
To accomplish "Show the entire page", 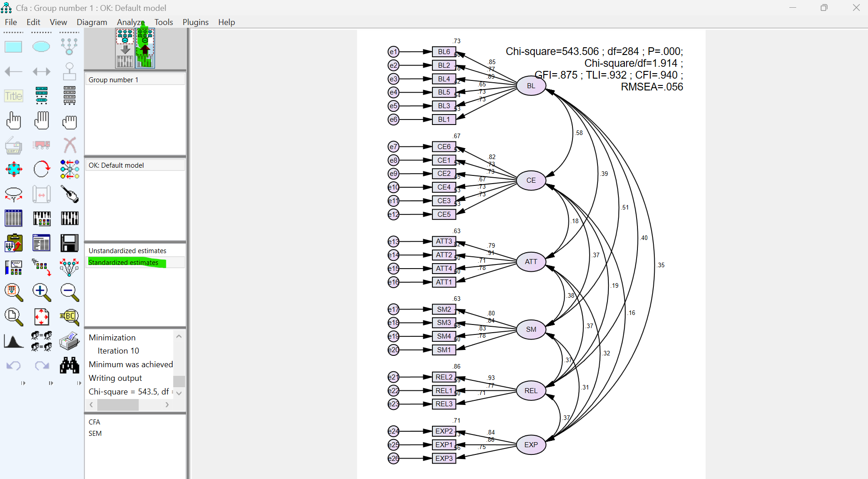I will click(x=14, y=317).
